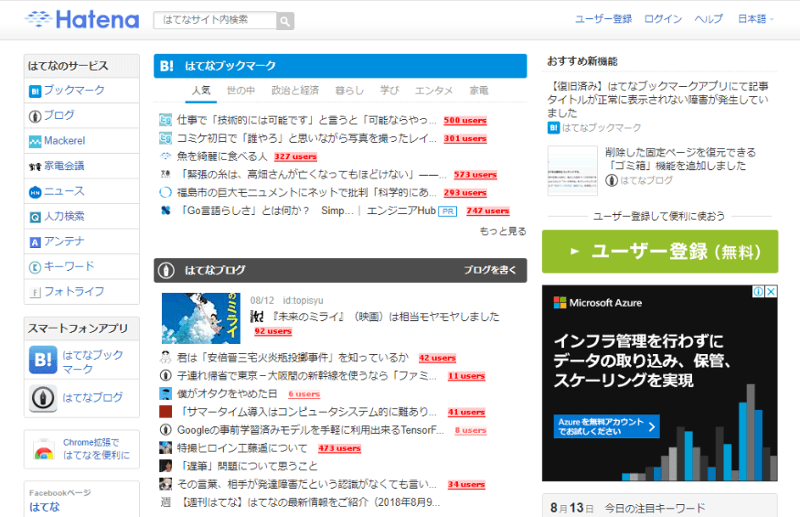Select the 世の中 tab
Screen dimensions: 800x517
click(241, 90)
